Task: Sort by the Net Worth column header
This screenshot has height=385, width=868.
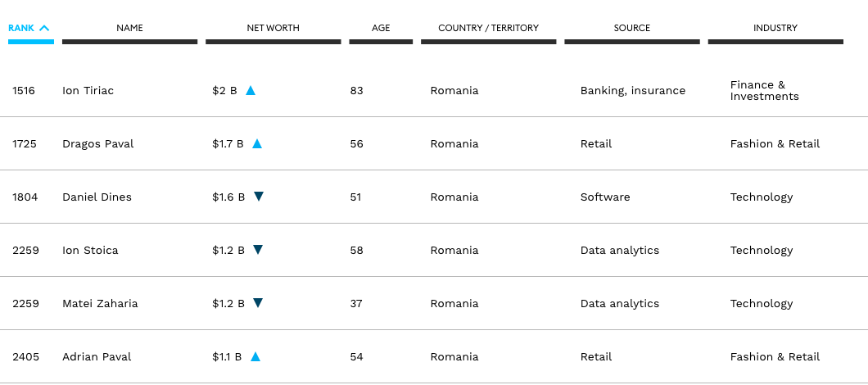Action: coord(273,28)
